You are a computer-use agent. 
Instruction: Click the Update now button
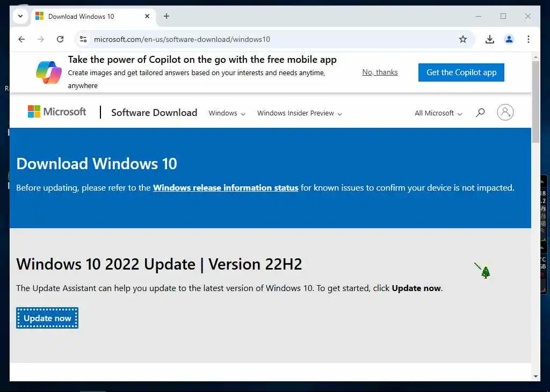pos(47,318)
